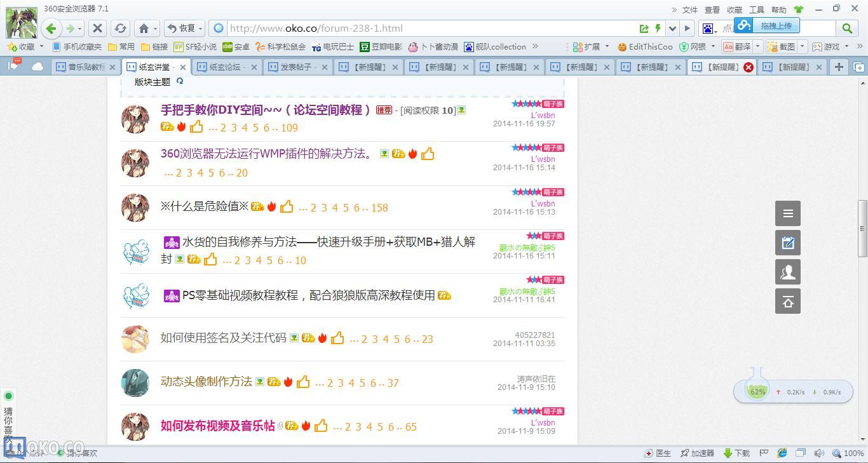868x463 pixels.
Task: Click the green share icon in address bar
Action: click(x=644, y=28)
